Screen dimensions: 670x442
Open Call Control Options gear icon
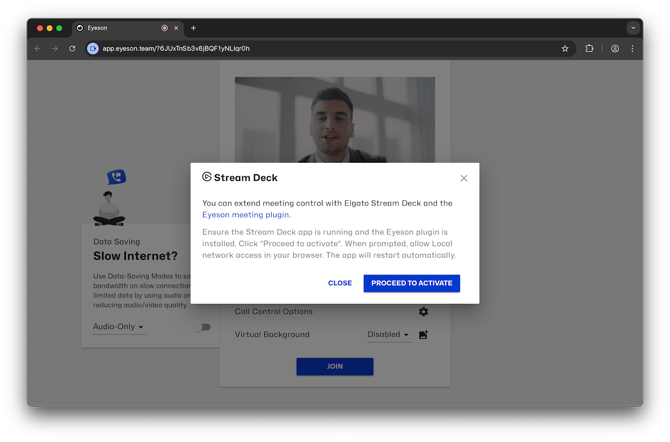pyautogui.click(x=423, y=312)
